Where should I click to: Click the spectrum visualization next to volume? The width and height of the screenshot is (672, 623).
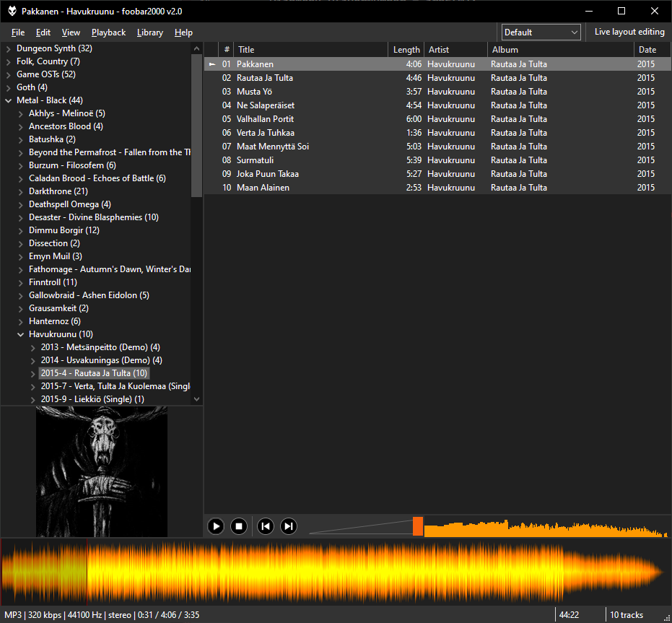point(546,528)
